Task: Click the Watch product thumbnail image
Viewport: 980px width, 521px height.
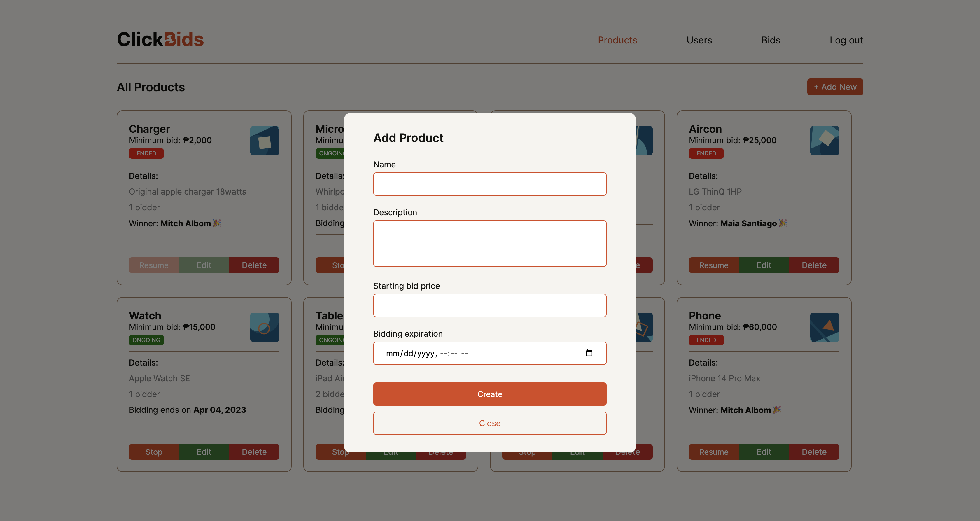Action: [265, 327]
